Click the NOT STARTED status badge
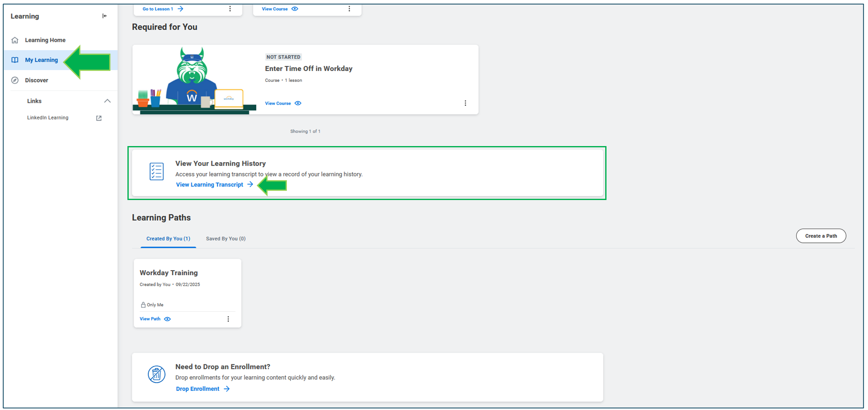Image resolution: width=868 pixels, height=410 pixels. pyautogui.click(x=283, y=57)
